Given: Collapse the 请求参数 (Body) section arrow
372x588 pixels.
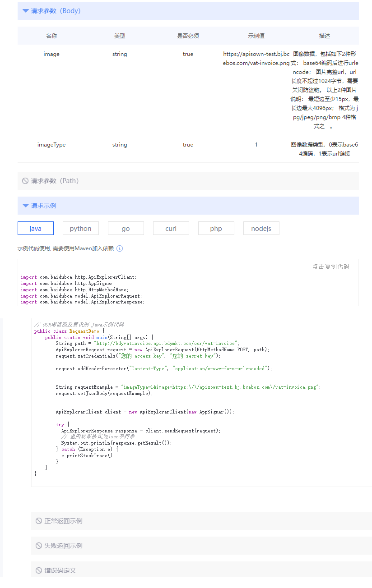Looking at the screenshot, I should click(x=26, y=11).
